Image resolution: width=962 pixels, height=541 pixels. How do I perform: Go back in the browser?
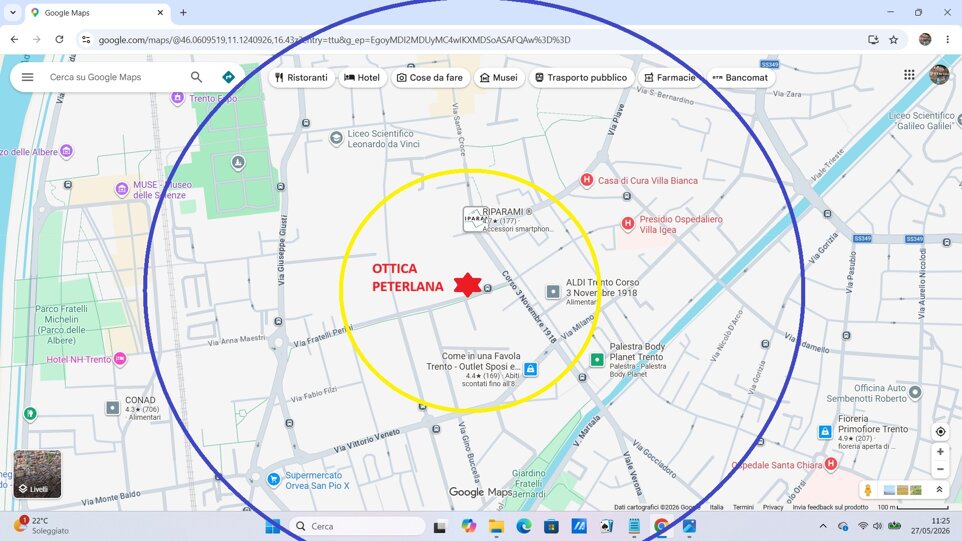coord(14,39)
